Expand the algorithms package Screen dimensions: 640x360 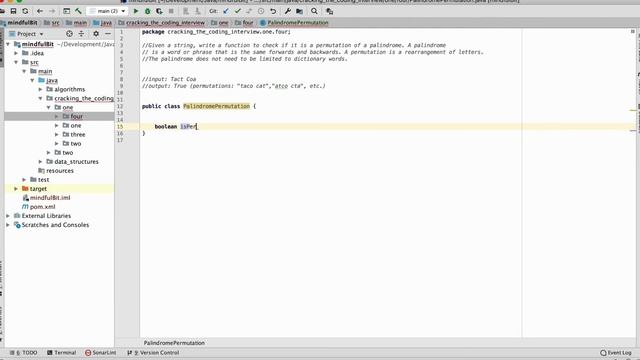[40, 89]
